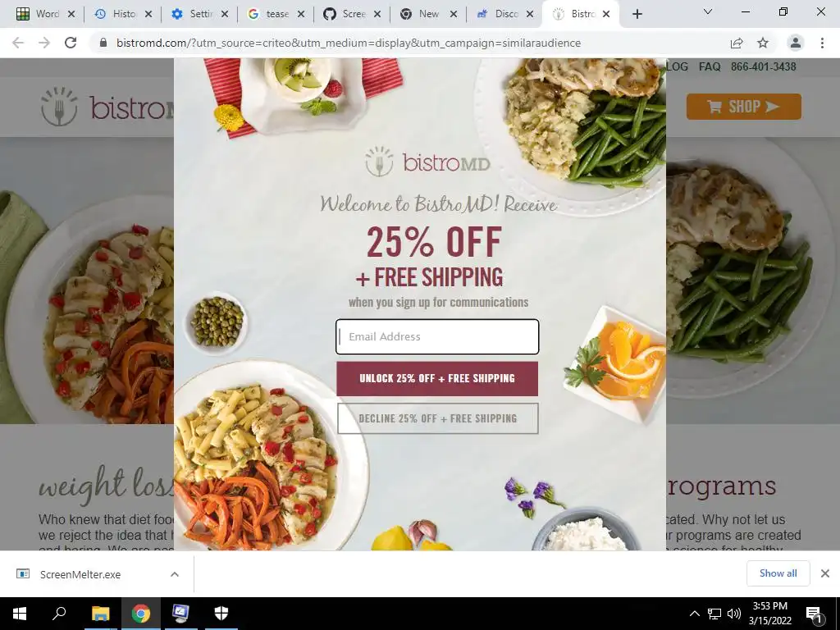View site lock information icon
This screenshot has width=840, height=630.
[x=103, y=43]
